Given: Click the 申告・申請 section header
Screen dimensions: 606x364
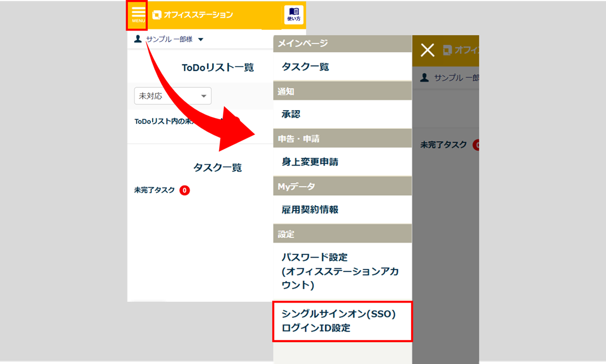Looking at the screenshot, I should tap(343, 139).
